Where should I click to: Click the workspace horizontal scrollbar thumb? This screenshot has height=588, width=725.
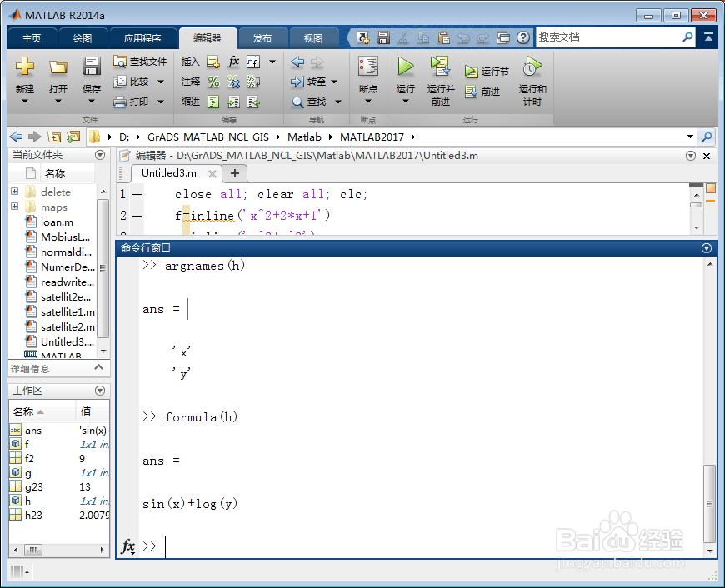pyautogui.click(x=32, y=550)
